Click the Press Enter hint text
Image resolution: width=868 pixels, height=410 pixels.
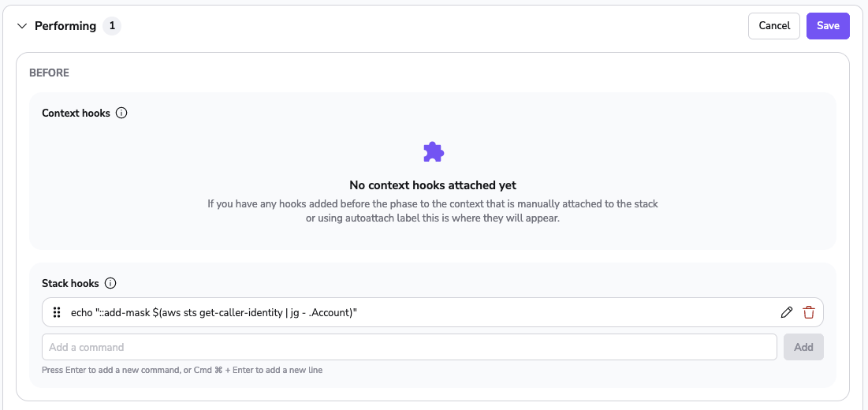(182, 370)
